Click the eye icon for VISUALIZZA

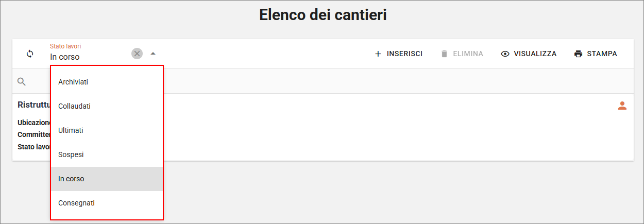[x=505, y=54]
